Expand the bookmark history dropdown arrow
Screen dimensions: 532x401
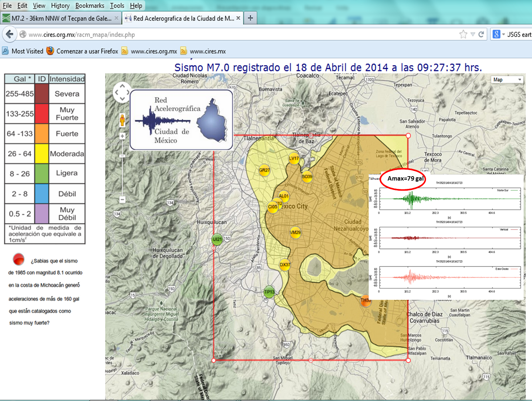[472, 34]
